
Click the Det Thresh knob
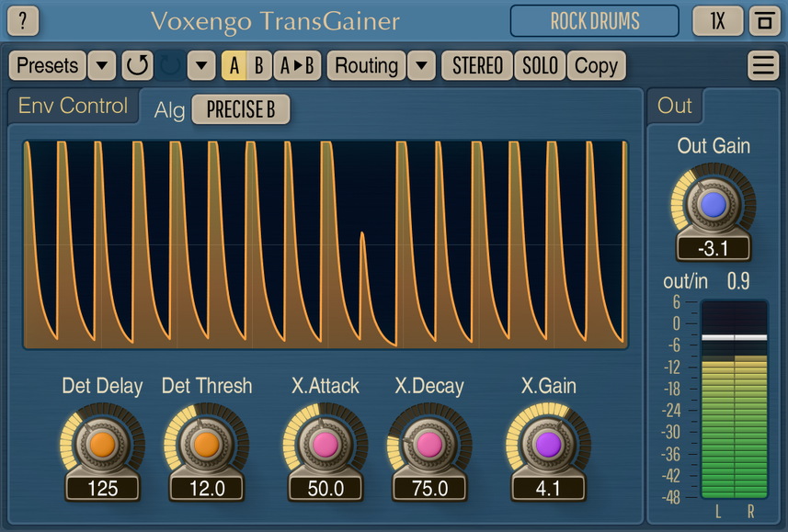click(207, 445)
